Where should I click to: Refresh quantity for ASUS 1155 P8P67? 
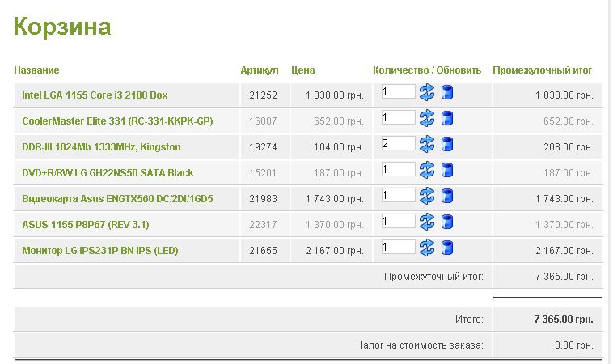point(426,222)
